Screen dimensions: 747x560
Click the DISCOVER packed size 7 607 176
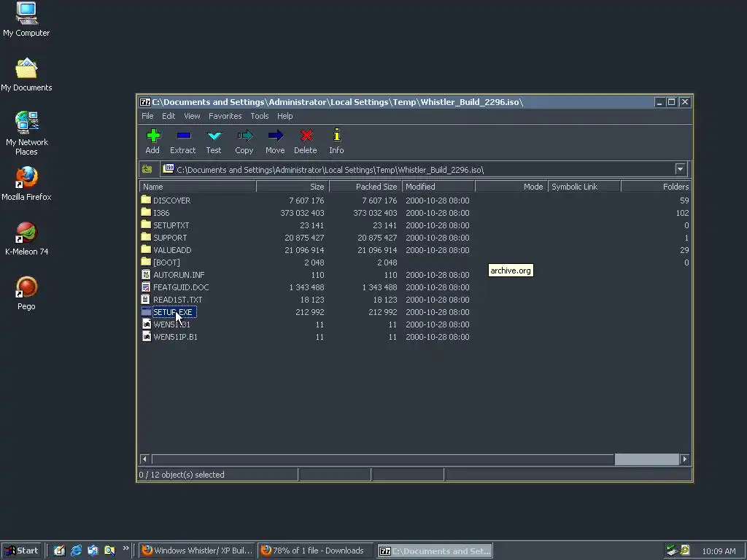[x=379, y=201]
